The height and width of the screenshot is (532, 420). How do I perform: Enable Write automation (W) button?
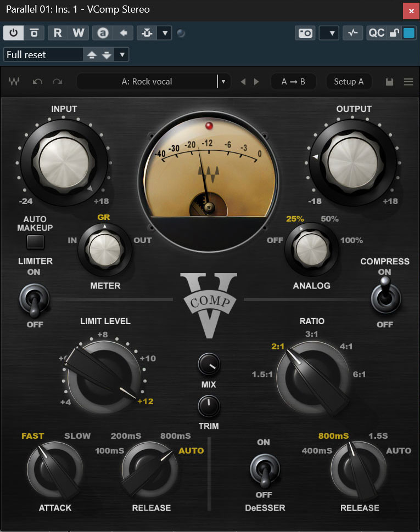(x=79, y=33)
